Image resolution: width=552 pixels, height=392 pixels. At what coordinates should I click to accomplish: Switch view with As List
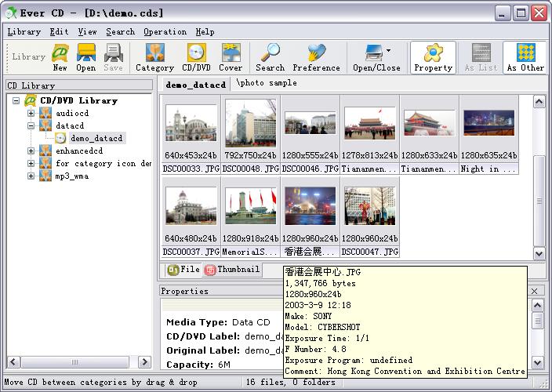point(481,58)
